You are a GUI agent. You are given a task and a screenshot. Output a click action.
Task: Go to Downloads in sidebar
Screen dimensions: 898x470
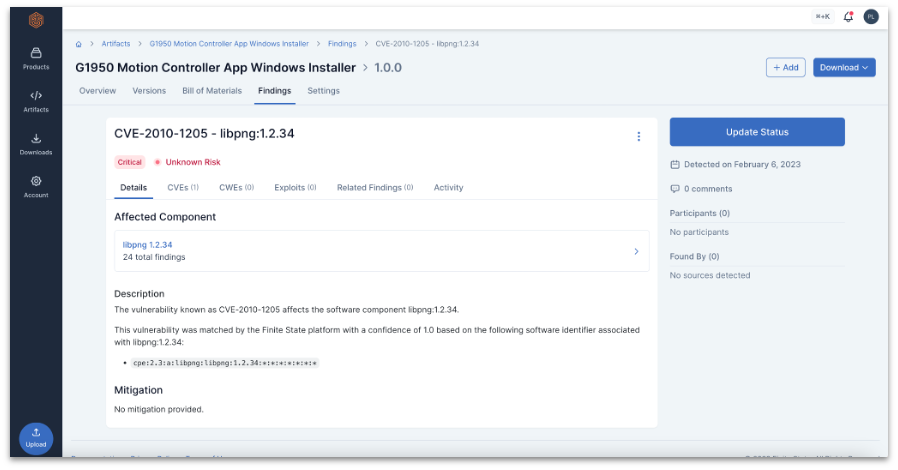tap(36, 144)
